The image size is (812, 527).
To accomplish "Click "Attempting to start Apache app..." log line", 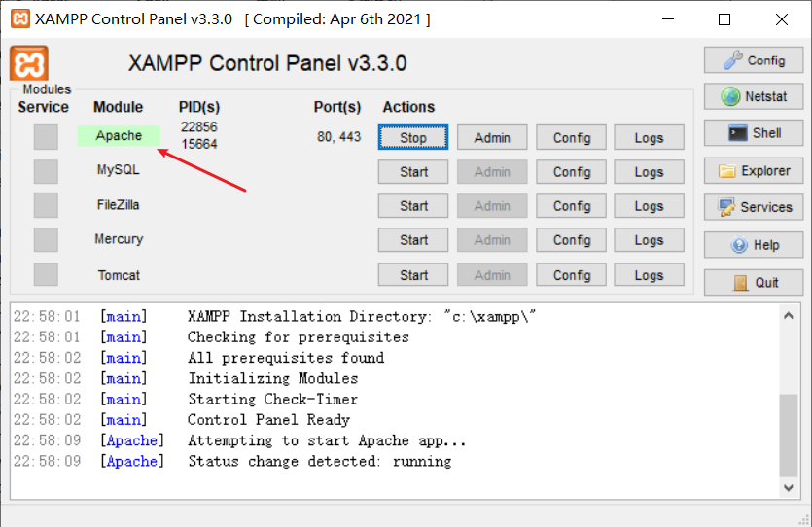I will point(327,440).
